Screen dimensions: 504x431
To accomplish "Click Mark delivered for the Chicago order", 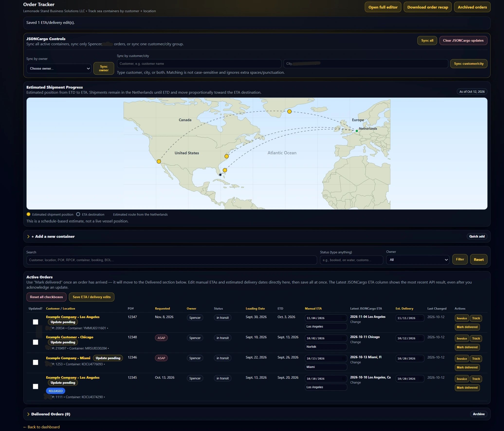I will 467,347.
